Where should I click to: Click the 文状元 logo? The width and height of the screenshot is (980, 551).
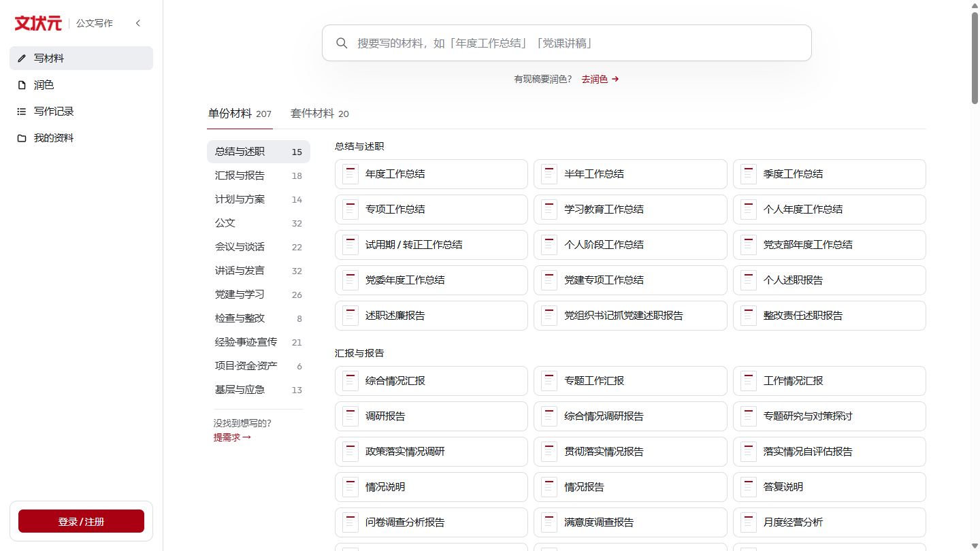pyautogui.click(x=38, y=23)
